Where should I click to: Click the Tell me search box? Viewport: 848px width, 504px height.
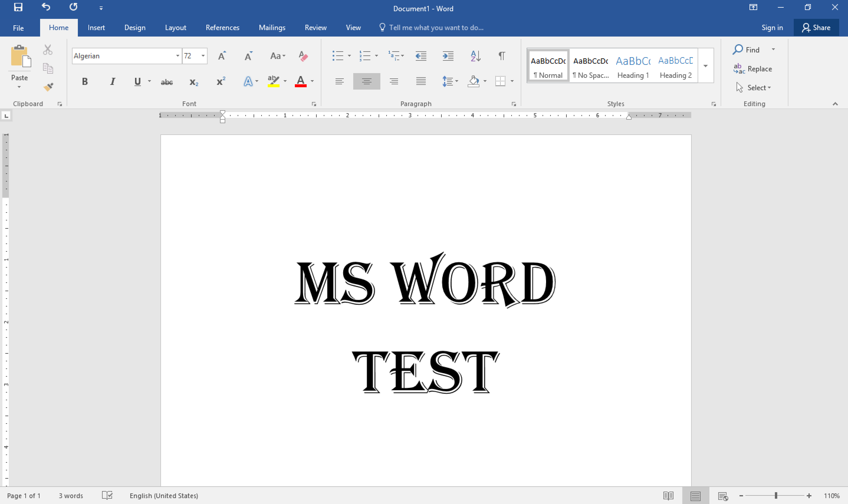click(431, 28)
